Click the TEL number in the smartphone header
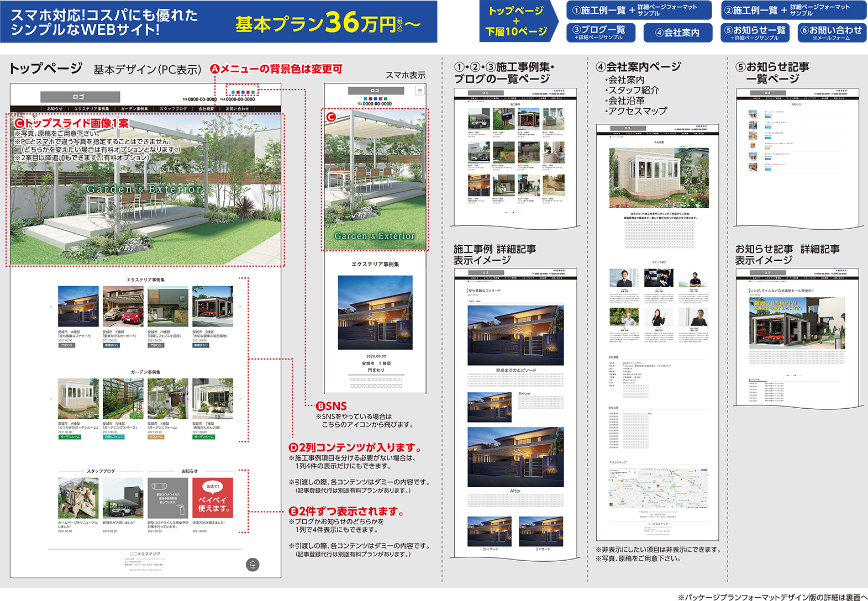Image resolution: width=868 pixels, height=601 pixels. [x=375, y=104]
